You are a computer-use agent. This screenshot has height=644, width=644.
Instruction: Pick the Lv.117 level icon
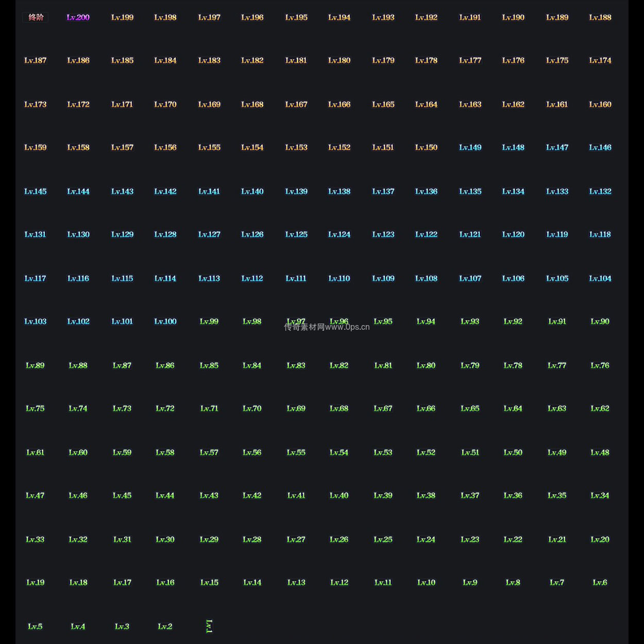click(35, 278)
